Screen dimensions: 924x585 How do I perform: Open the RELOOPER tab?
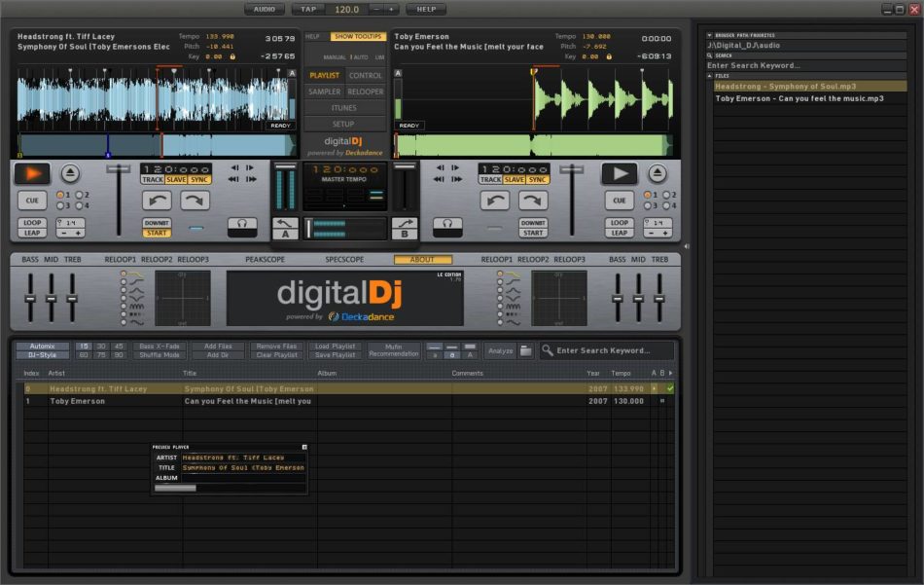pos(366,92)
